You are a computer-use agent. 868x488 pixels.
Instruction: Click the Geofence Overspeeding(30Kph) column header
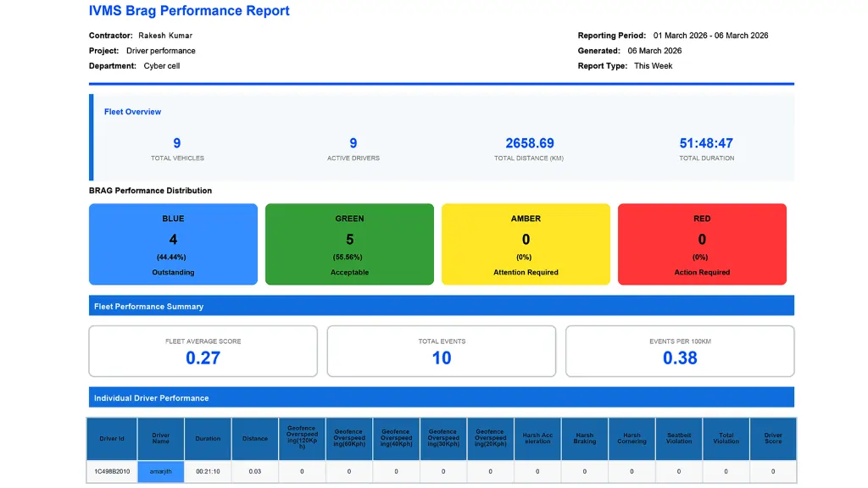(x=442, y=439)
